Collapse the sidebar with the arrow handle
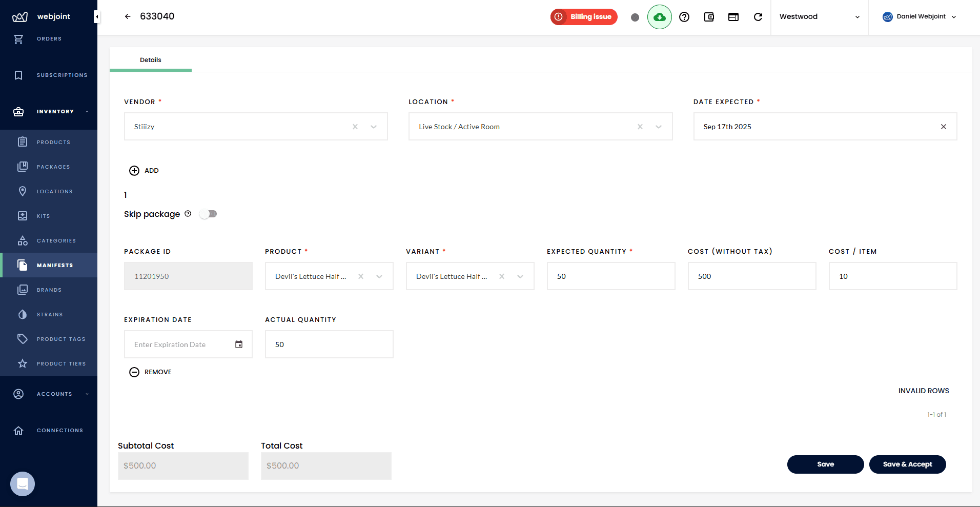The image size is (980, 507). pyautogui.click(x=96, y=16)
